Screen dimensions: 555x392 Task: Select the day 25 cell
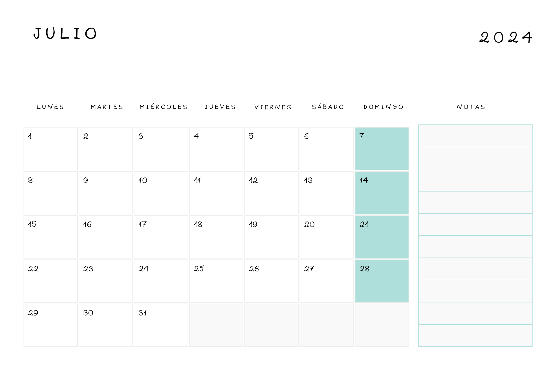point(216,281)
